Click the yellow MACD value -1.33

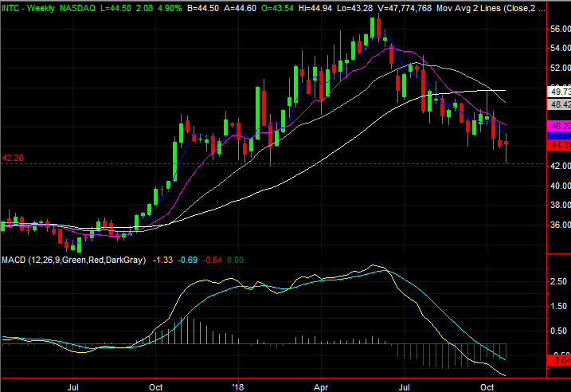coord(162,260)
